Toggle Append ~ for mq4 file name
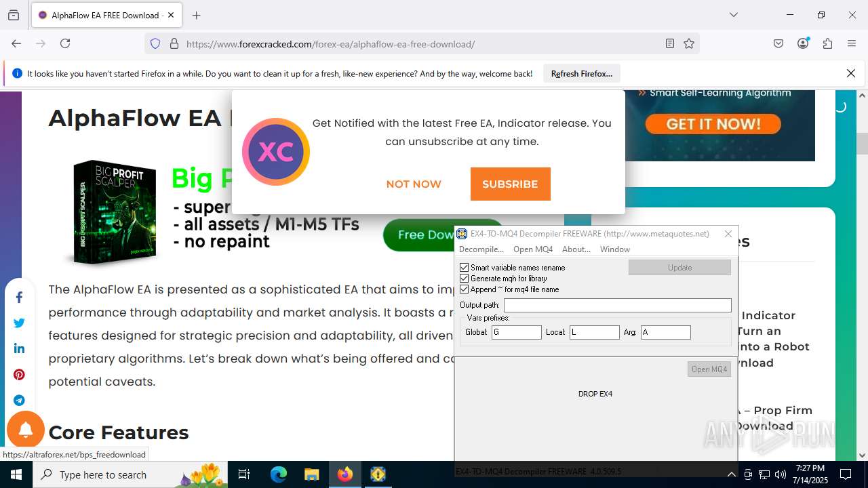Viewport: 868px width, 488px height. 465,289
